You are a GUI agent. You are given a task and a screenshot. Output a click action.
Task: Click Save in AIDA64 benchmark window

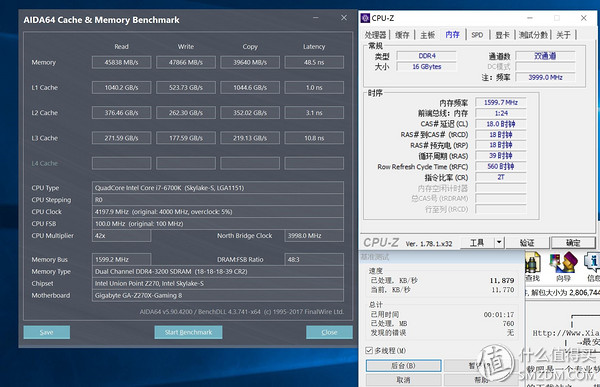click(x=47, y=332)
